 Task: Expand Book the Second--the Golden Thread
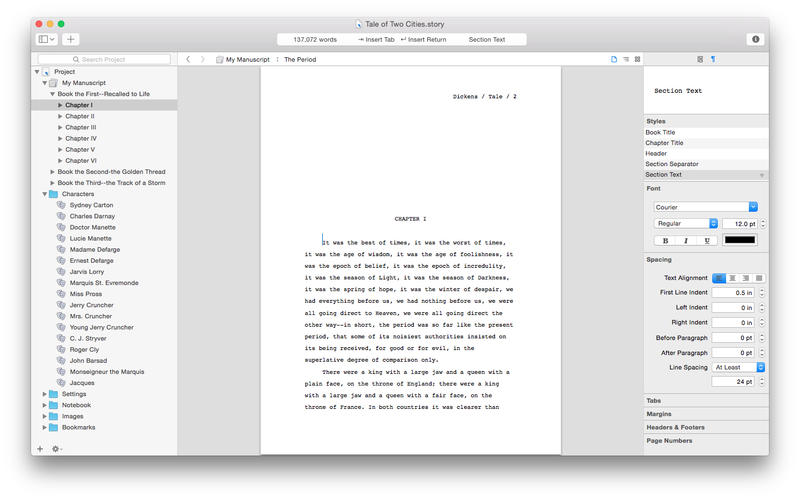point(52,172)
